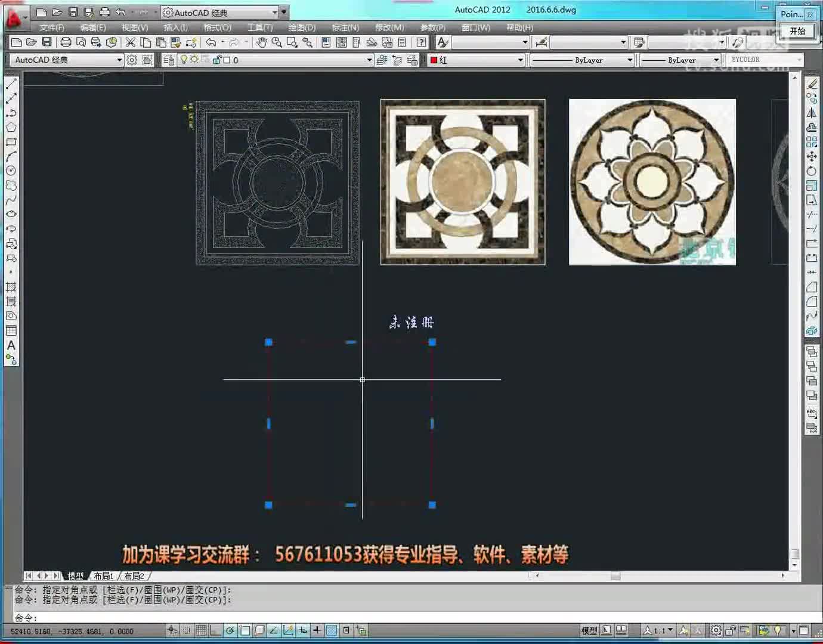Click the Cut scissors icon
The width and height of the screenshot is (823, 644).
point(130,42)
